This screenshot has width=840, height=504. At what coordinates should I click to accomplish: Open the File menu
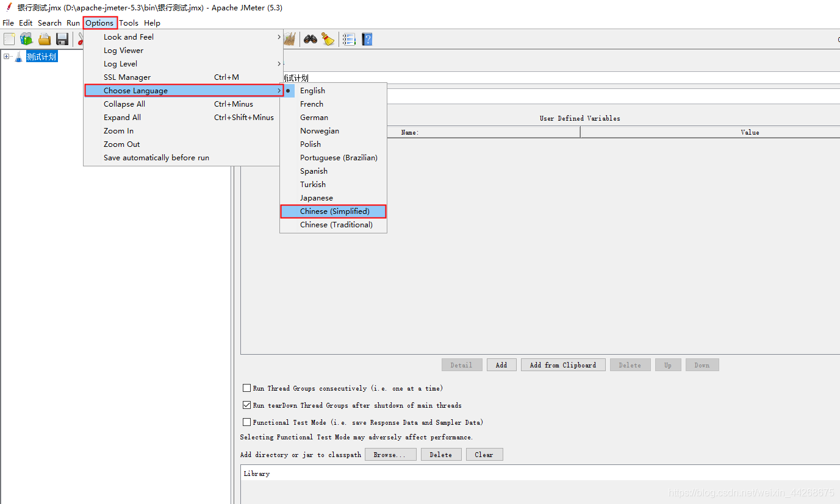pos(8,23)
